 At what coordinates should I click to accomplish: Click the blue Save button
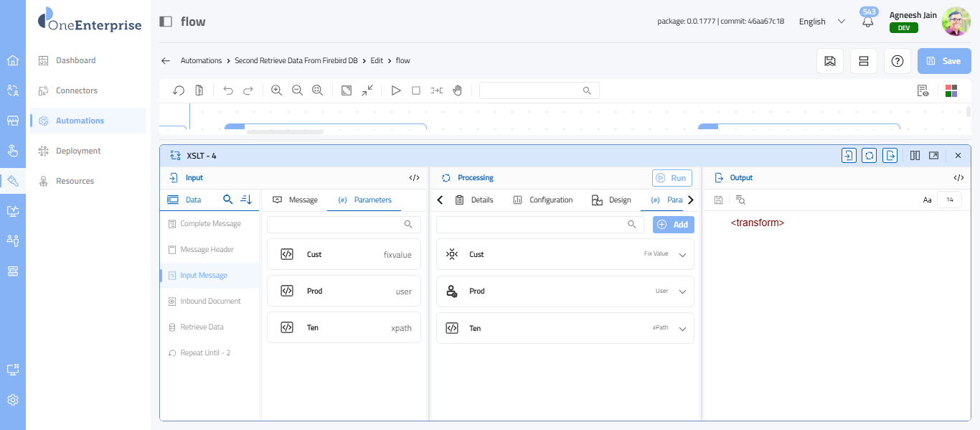coord(944,61)
